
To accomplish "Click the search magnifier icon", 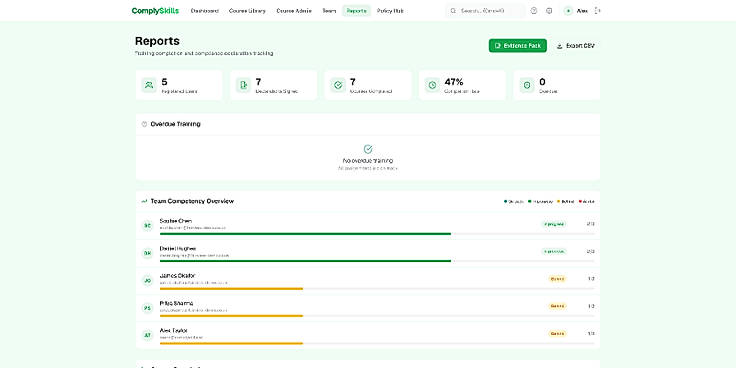I will click(x=453, y=11).
